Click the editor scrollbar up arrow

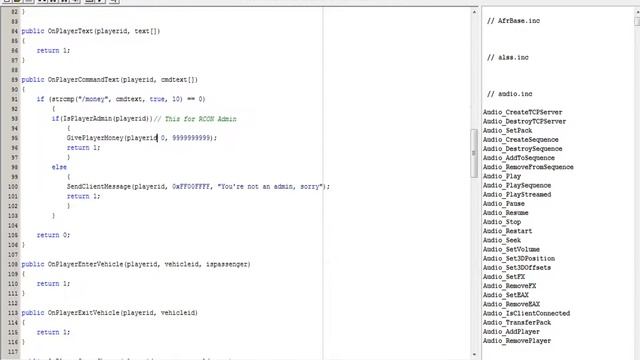click(x=474, y=12)
